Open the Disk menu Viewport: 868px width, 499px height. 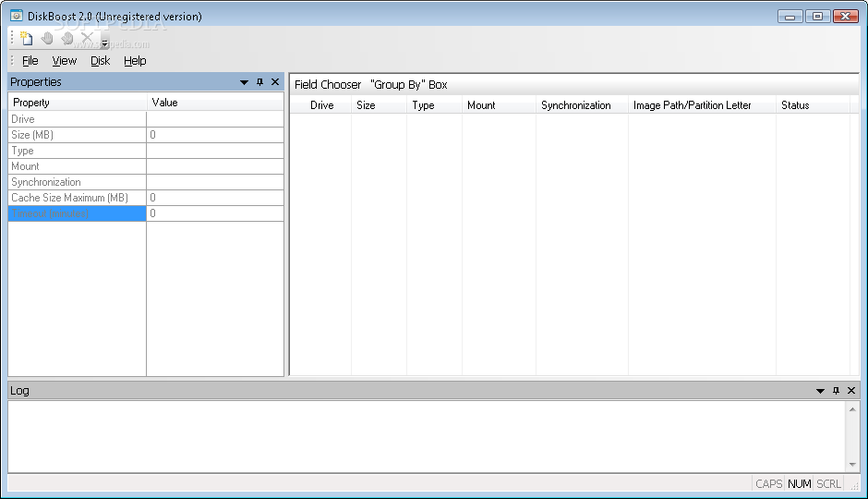101,60
